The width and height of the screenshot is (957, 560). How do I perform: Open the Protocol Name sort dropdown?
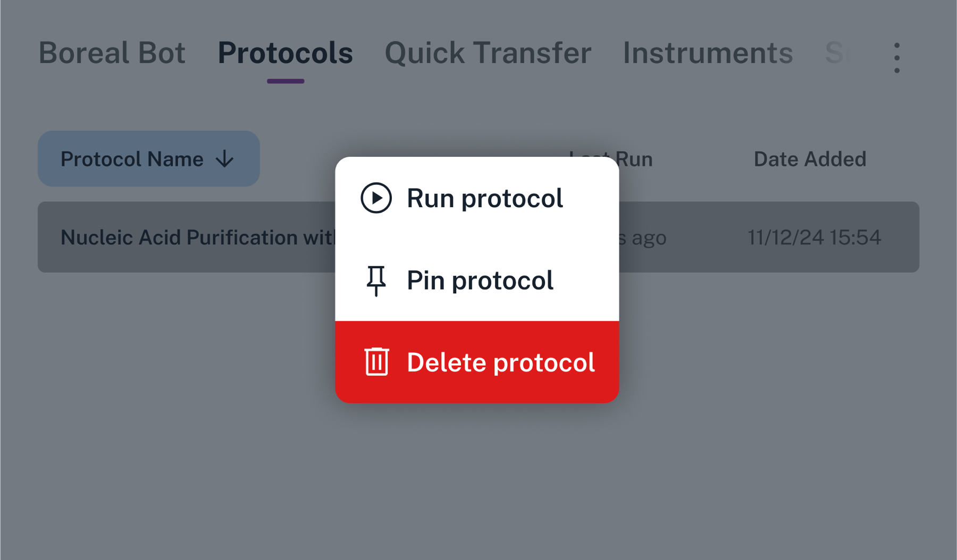click(149, 159)
